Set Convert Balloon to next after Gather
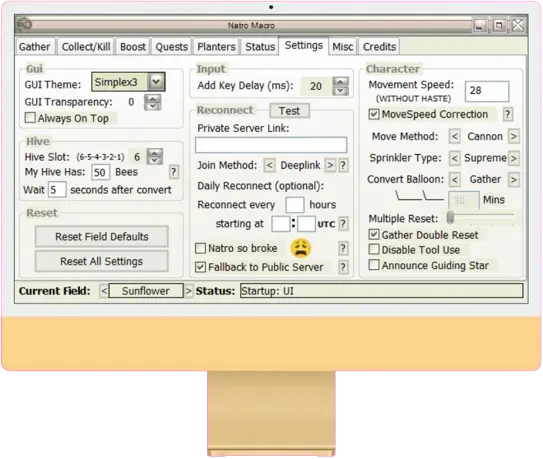Viewport: 543px width, 459px height. tap(514, 179)
